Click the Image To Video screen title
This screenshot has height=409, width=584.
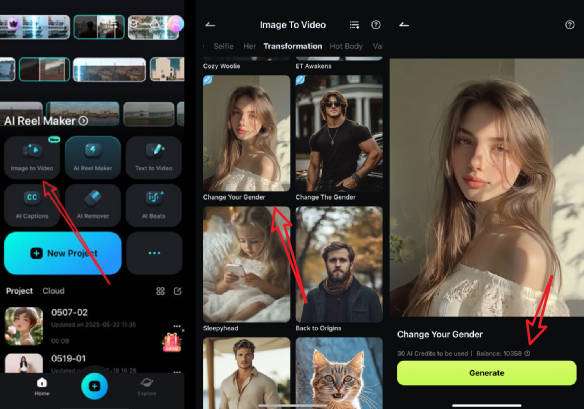pos(293,25)
